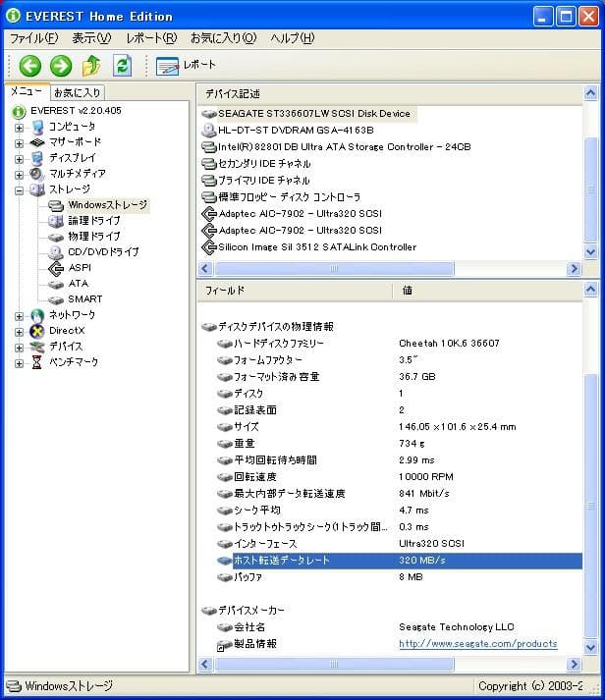Open the レポート(R) menu

pos(151,38)
